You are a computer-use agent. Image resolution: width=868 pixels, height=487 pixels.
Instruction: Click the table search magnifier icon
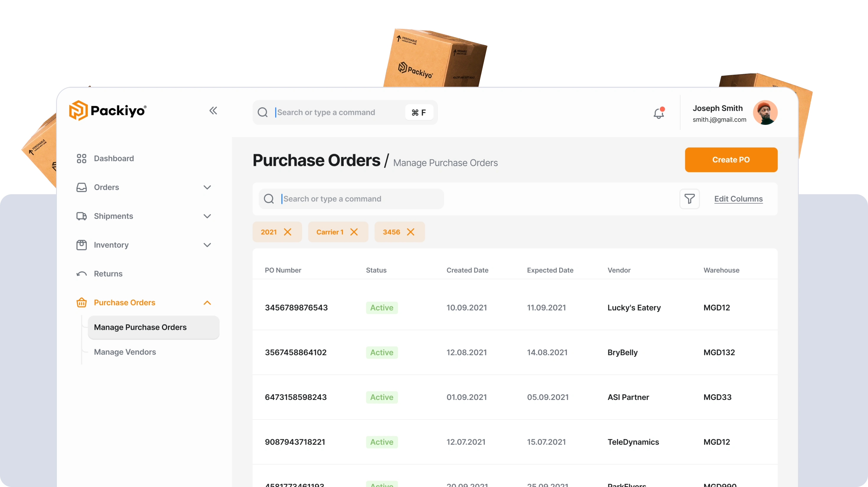[x=269, y=199]
